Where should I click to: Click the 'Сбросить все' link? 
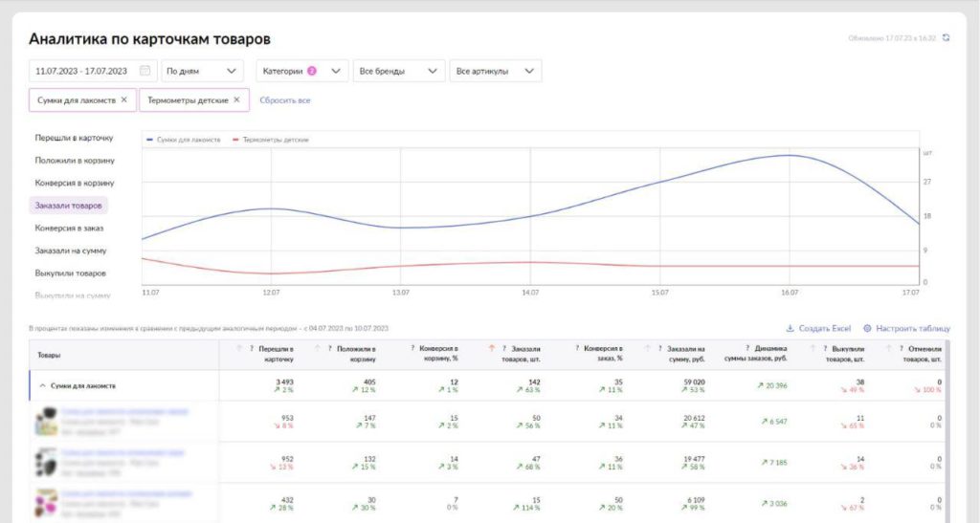tap(284, 99)
